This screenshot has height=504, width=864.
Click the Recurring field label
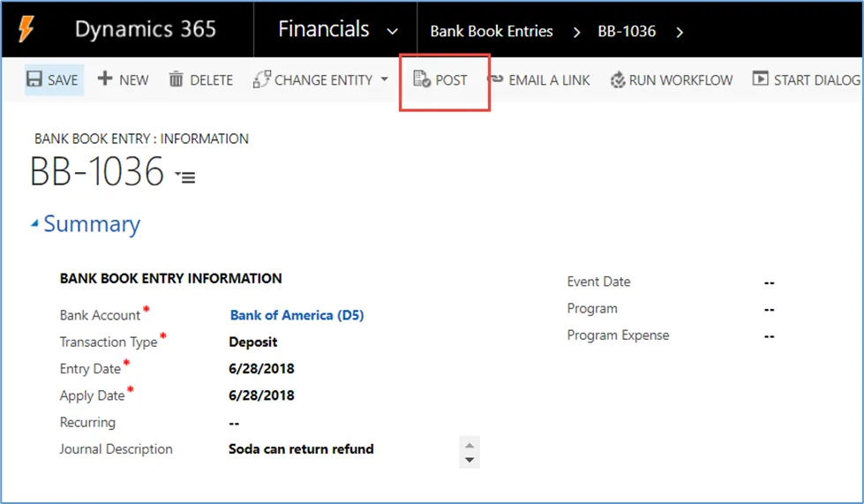tap(87, 423)
